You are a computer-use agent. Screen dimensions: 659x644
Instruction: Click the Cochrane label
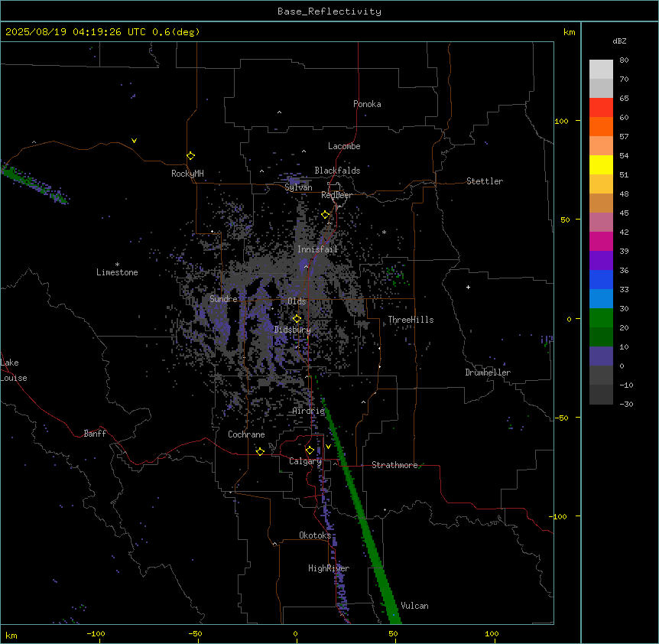246,434
